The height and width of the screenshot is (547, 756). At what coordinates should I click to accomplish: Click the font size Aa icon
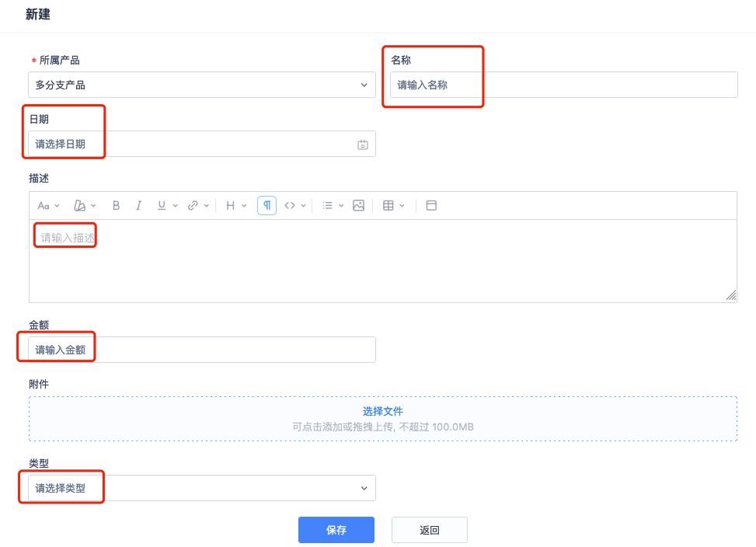coord(44,206)
